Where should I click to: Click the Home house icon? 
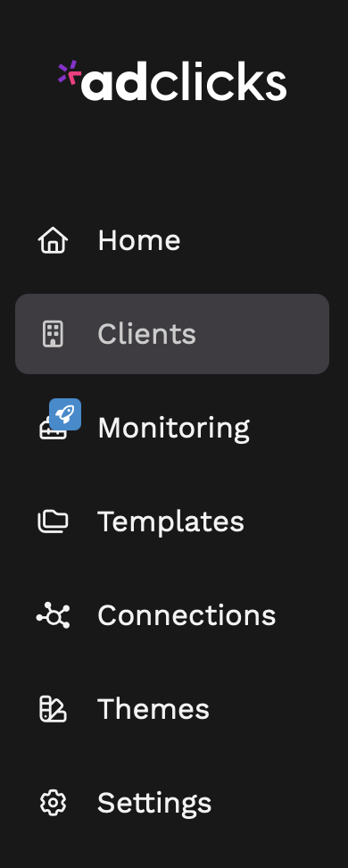coord(54,240)
